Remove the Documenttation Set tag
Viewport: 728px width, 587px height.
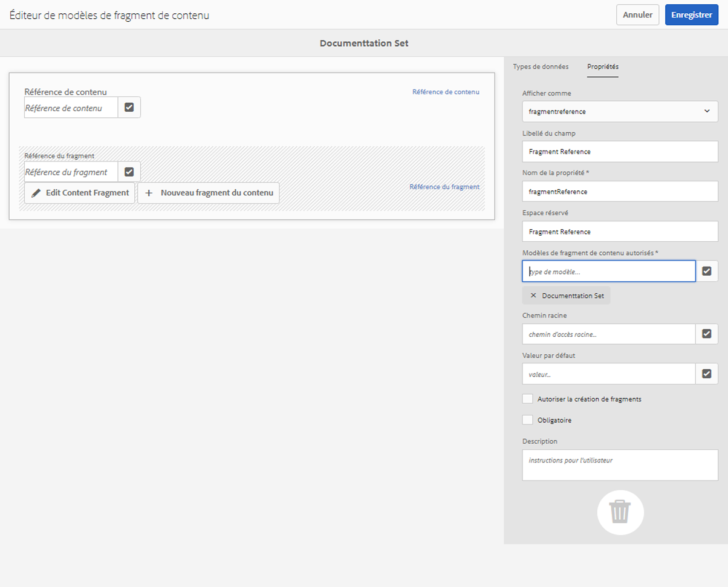click(533, 296)
